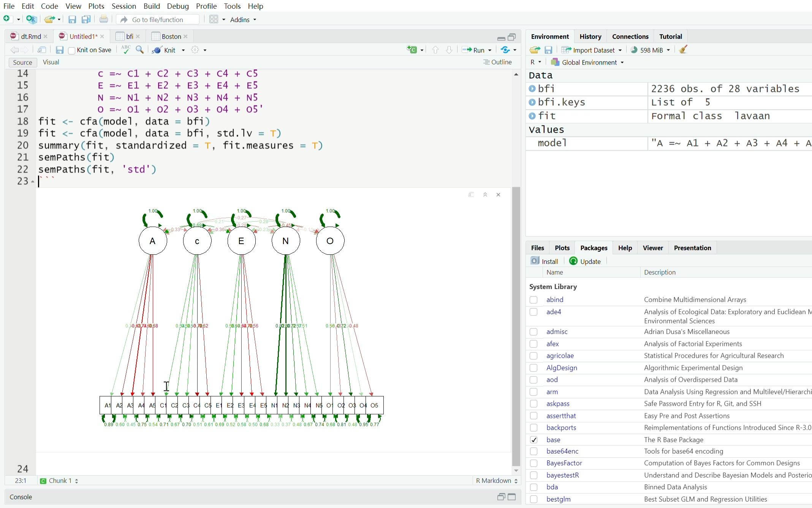The image size is (812, 508).
Task: Click the Open file icon in main toolbar
Action: click(49, 19)
